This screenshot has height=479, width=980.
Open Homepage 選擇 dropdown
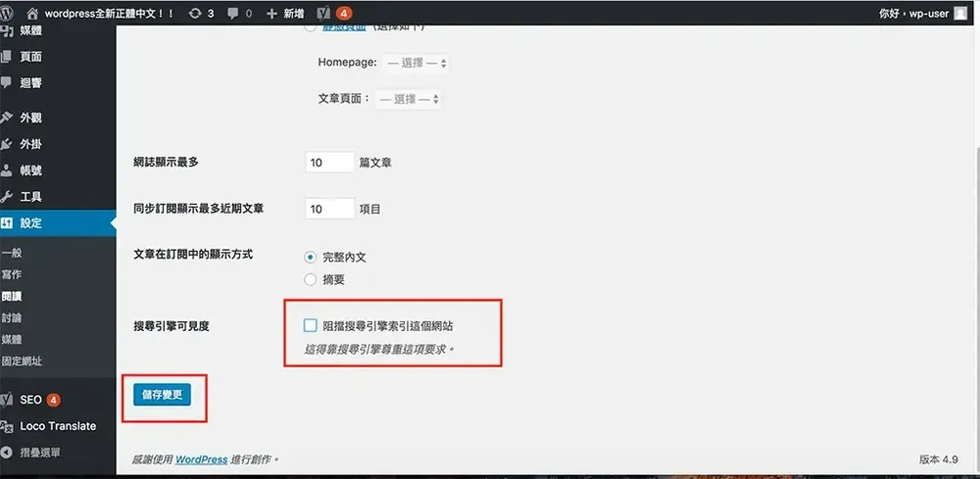pyautogui.click(x=416, y=63)
